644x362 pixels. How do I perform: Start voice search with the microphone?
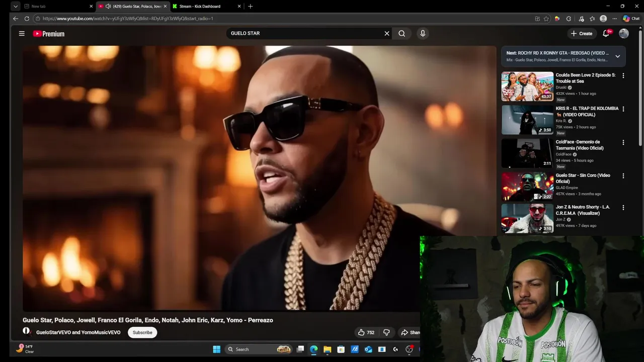coord(423,33)
